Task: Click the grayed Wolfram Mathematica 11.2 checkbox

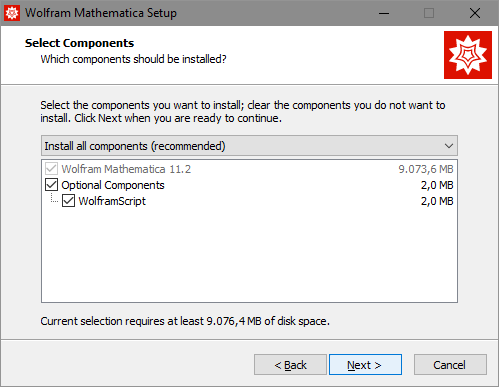Action: click(x=51, y=169)
